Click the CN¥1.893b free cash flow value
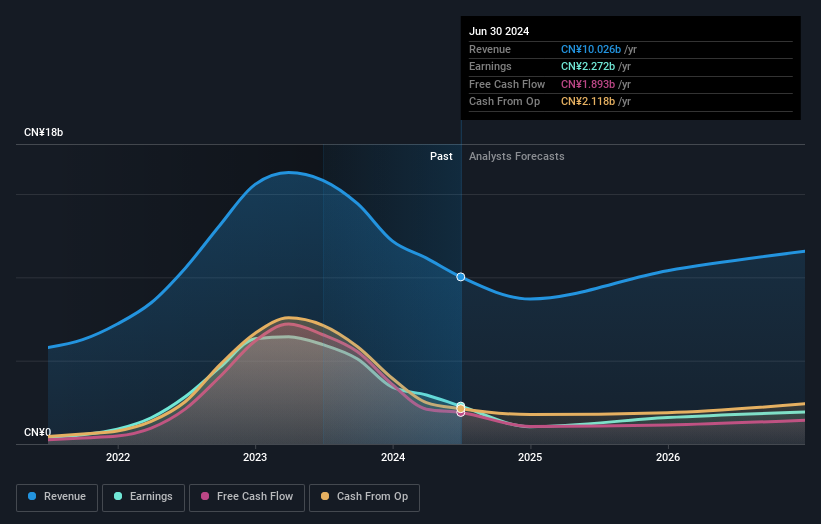Viewport: 821px width, 524px height. coord(588,84)
